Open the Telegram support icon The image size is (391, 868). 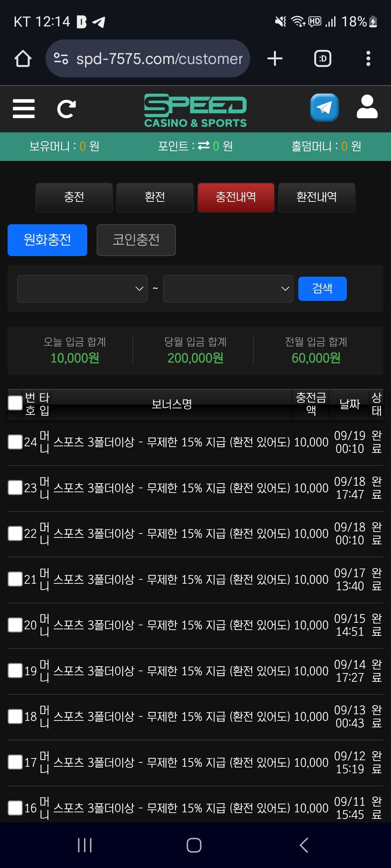click(324, 108)
